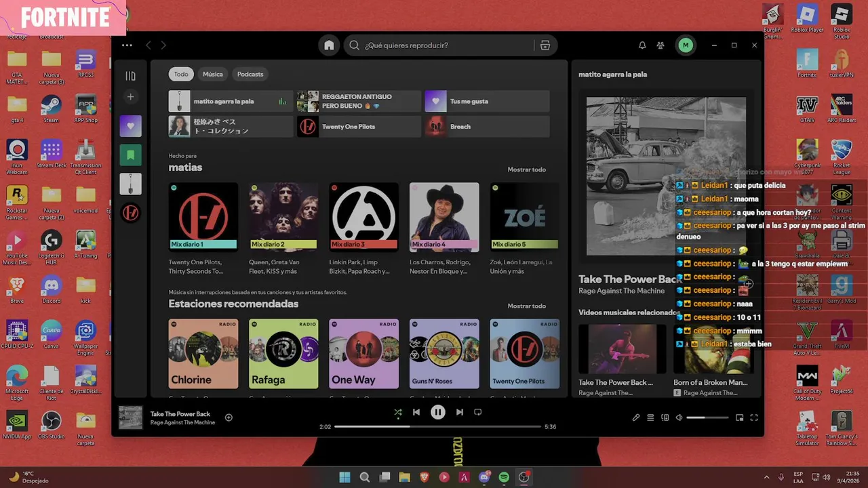Image resolution: width=868 pixels, height=488 pixels.
Task: Open shovel playlist in sidebar
Action: (x=131, y=184)
